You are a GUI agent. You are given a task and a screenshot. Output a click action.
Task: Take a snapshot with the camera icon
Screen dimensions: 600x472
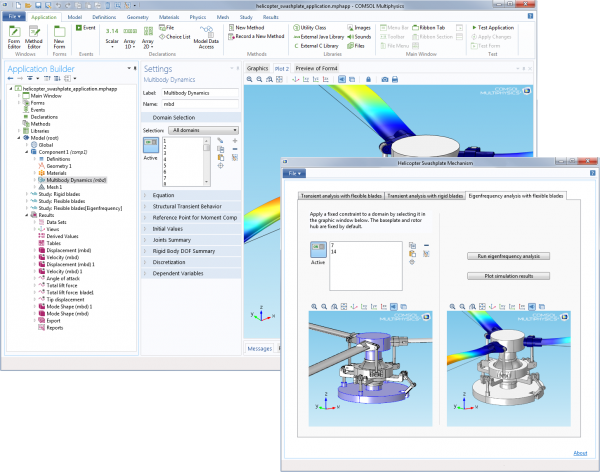385,79
